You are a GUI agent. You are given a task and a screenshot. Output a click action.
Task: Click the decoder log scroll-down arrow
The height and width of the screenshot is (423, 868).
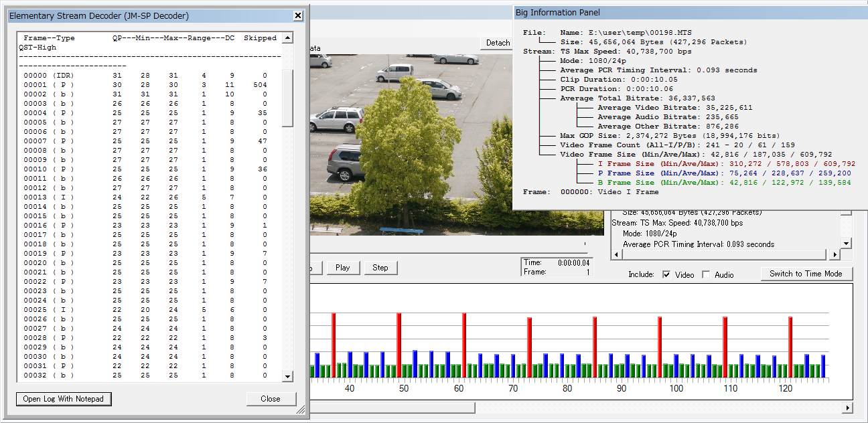(287, 377)
